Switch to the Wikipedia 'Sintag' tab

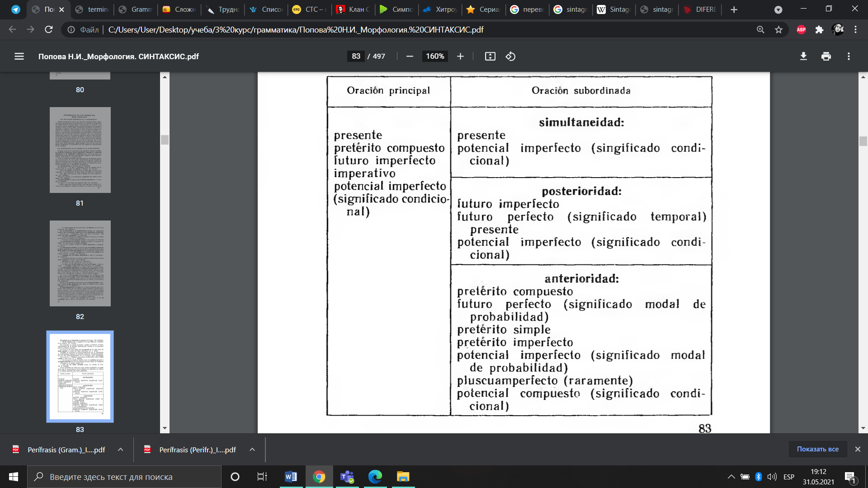click(613, 9)
